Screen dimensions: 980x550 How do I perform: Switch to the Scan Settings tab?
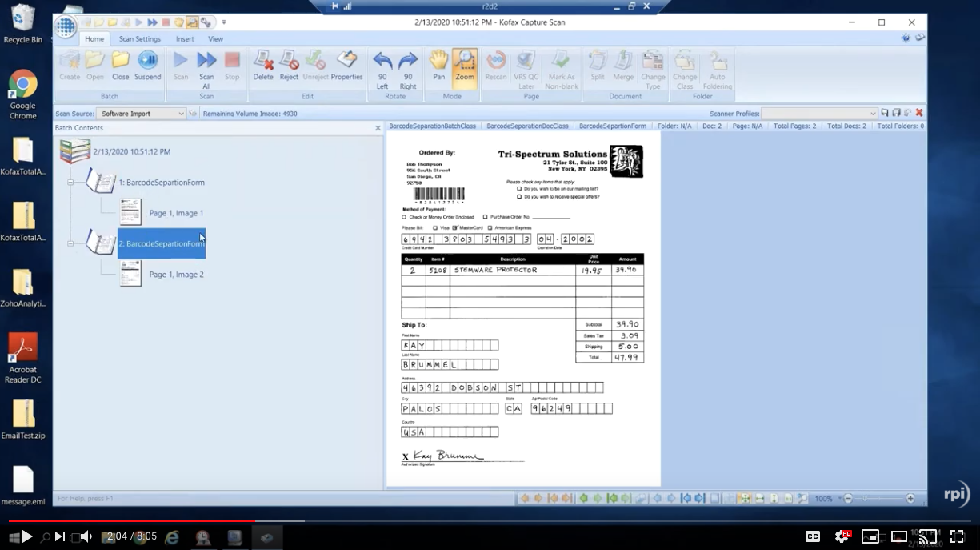(x=140, y=38)
